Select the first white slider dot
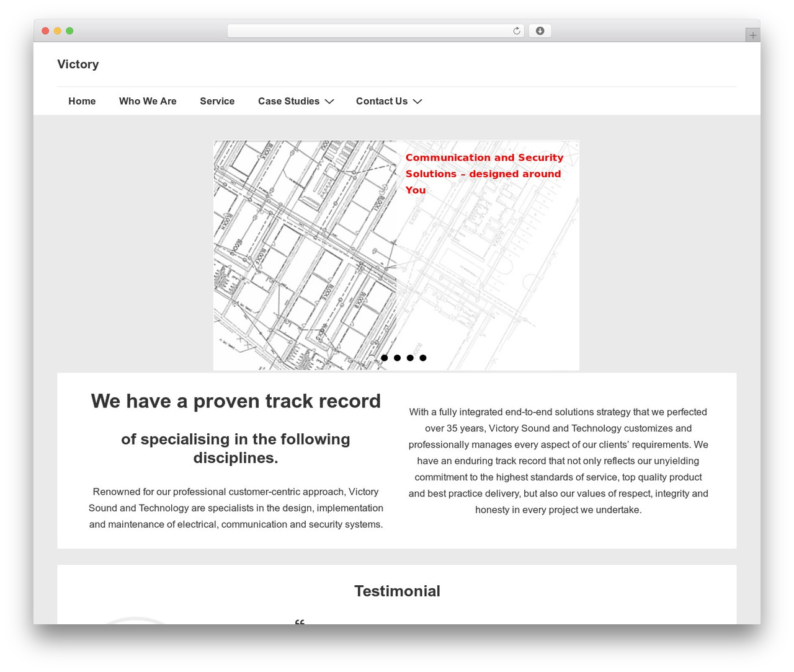This screenshot has width=794, height=672. [372, 358]
